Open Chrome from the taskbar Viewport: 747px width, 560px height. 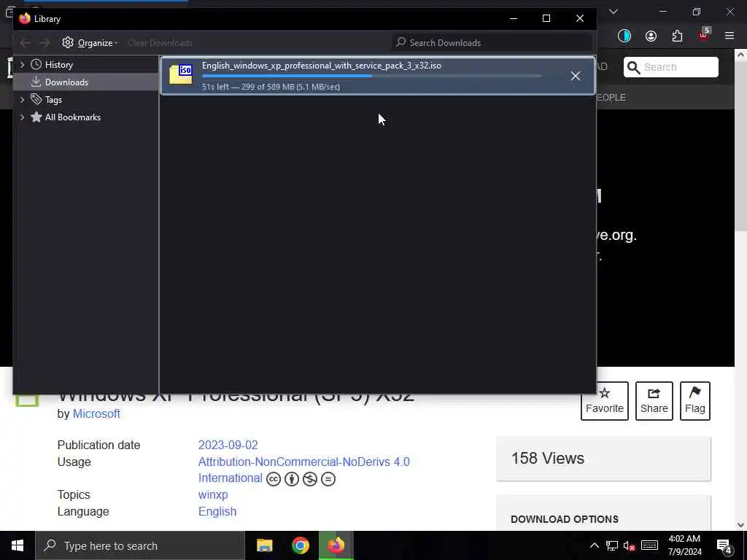click(x=300, y=545)
